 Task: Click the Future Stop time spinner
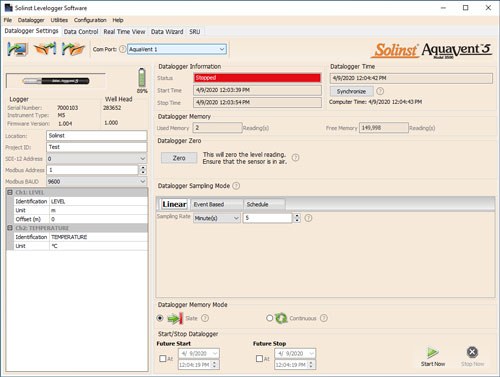pyautogui.click(x=311, y=365)
